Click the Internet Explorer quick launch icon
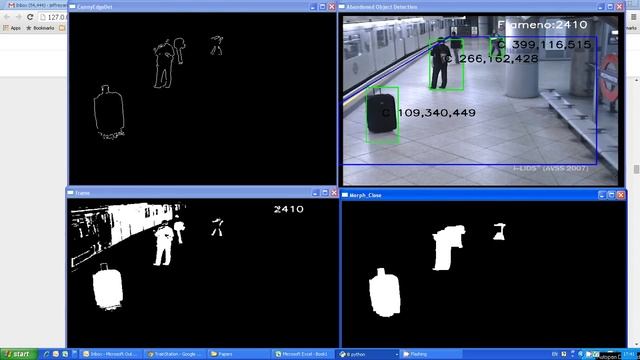Image resolution: width=640 pixels, height=360 pixels. pyautogui.click(x=47, y=354)
